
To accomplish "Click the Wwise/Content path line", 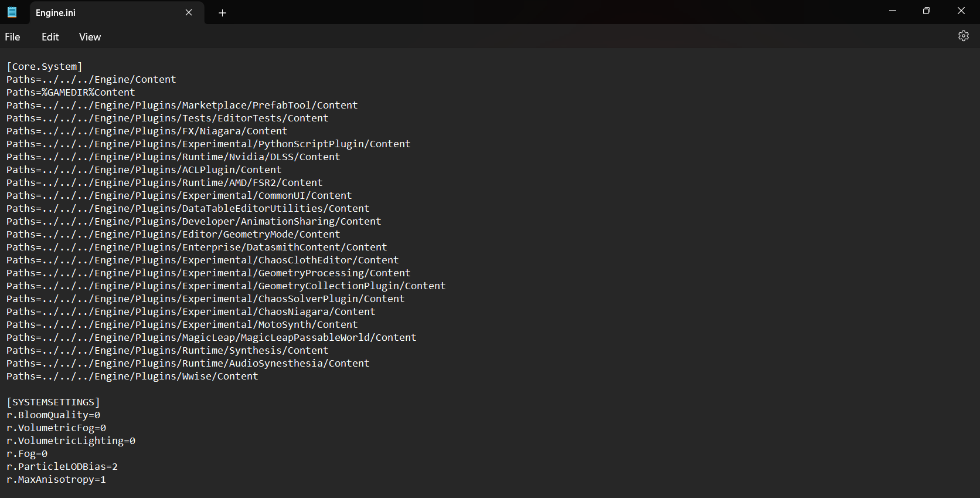I will point(132,377).
